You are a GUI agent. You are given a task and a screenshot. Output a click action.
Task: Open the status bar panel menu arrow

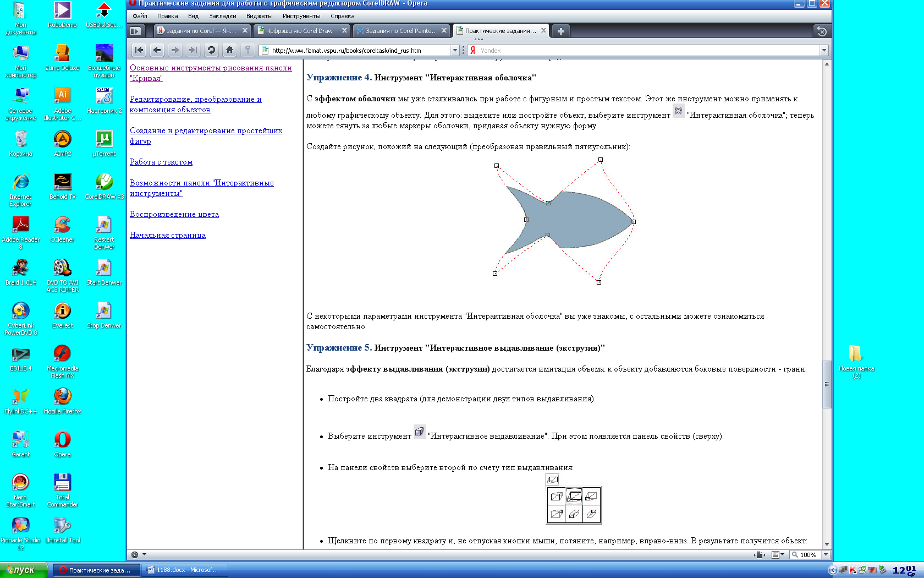(x=144, y=554)
